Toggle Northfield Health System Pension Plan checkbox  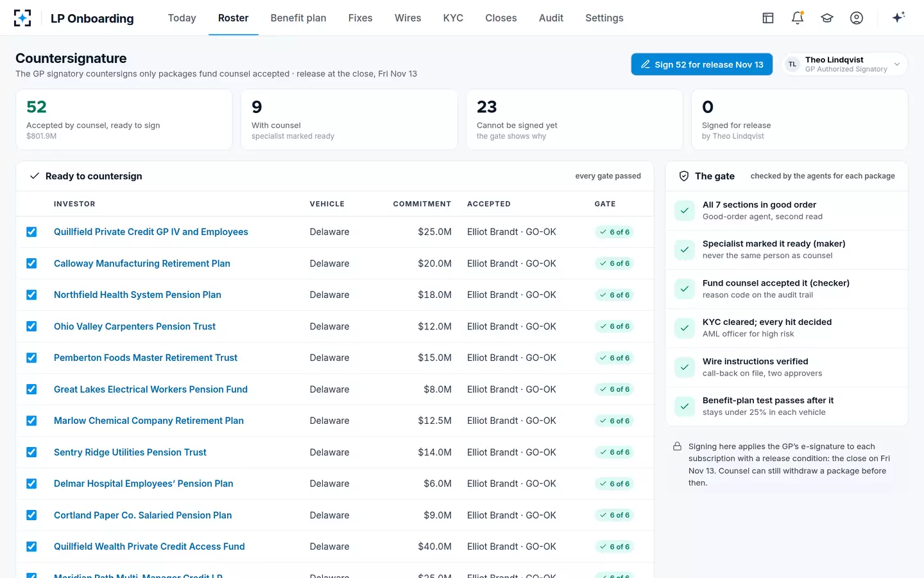[31, 295]
